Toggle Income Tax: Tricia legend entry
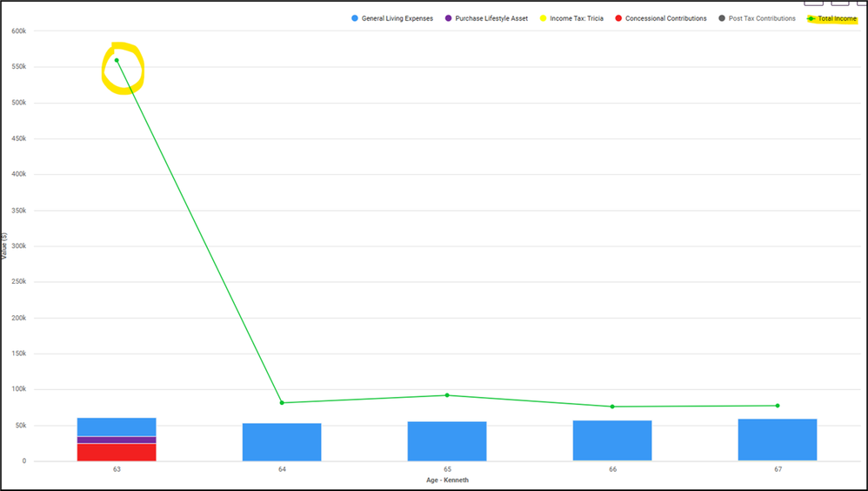 (x=576, y=18)
